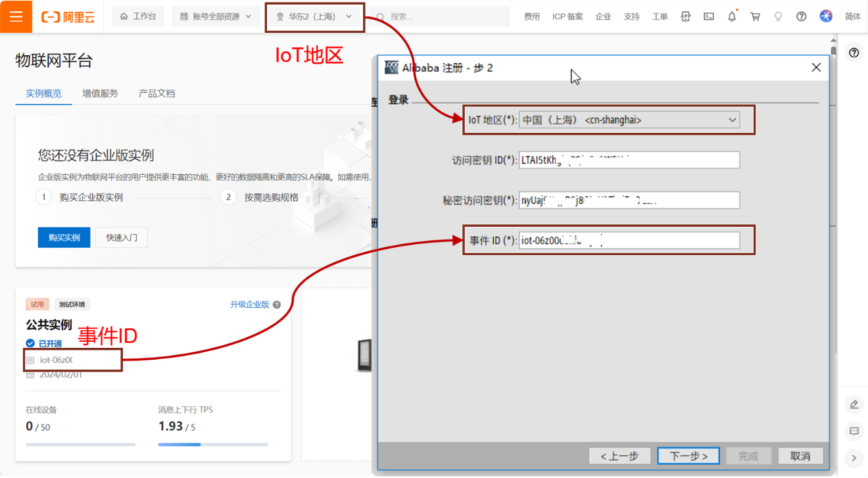Open 工单 in top navigation
This screenshot has height=478, width=868.
[x=660, y=17]
